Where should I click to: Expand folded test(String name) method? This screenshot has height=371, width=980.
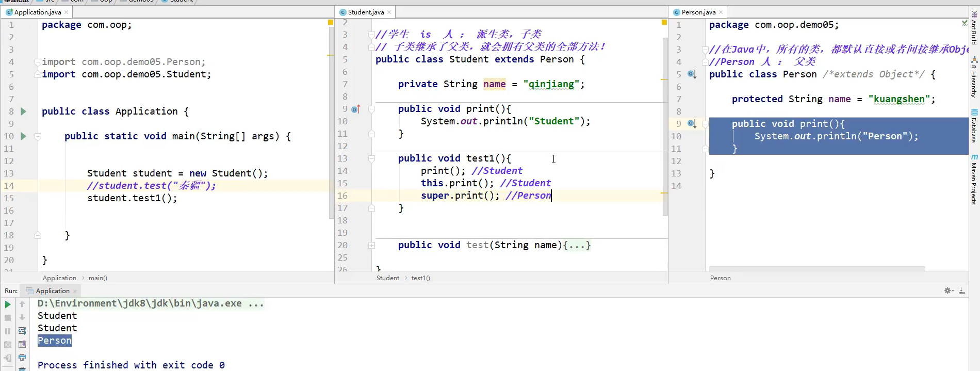371,246
